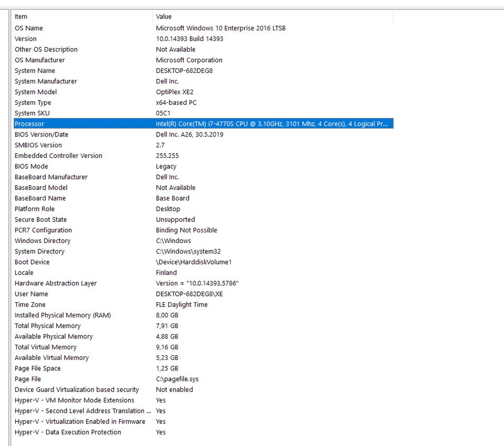Image resolution: width=504 pixels, height=446 pixels.
Task: Select the System Manufacturer row
Action: pyautogui.click(x=204, y=81)
